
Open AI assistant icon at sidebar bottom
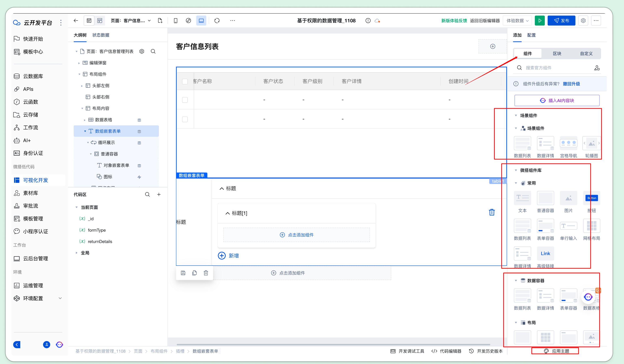click(60, 345)
